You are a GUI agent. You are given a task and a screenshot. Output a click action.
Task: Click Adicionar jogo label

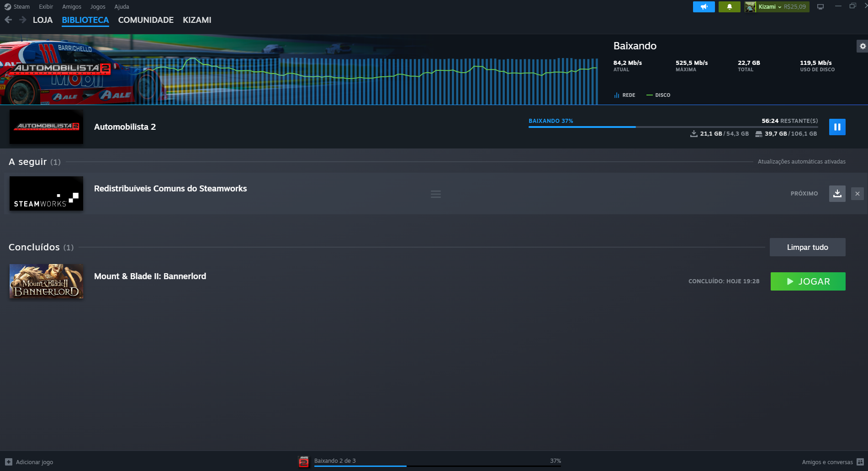click(x=34, y=462)
